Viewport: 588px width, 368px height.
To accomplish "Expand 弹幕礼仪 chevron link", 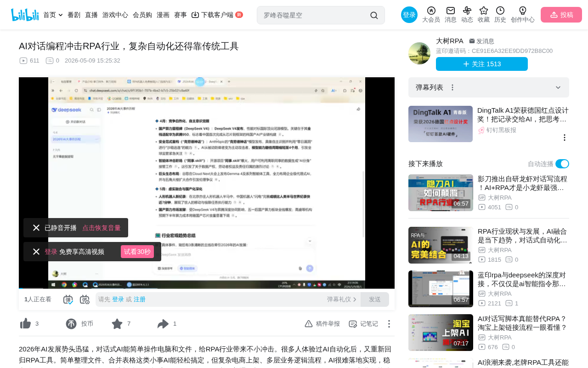I will (342, 299).
